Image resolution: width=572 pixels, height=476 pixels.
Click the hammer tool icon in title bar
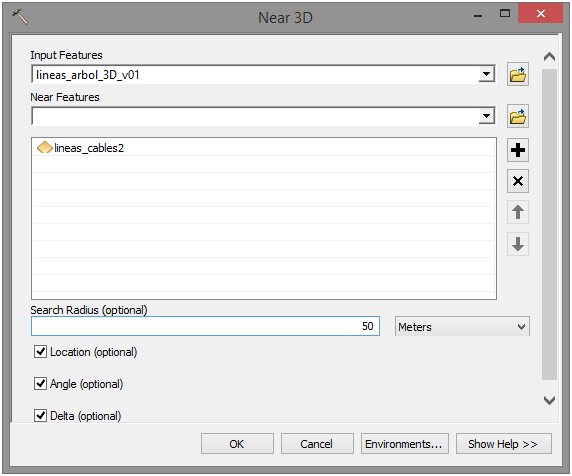pyautogui.click(x=20, y=17)
